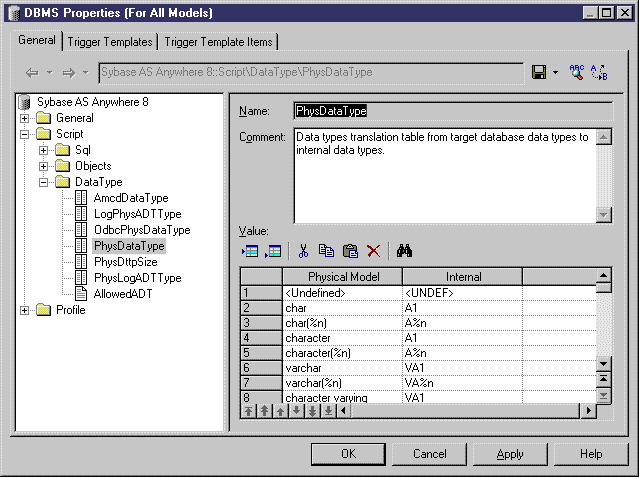
Task: Click inside the Comment text area
Action: (x=445, y=176)
